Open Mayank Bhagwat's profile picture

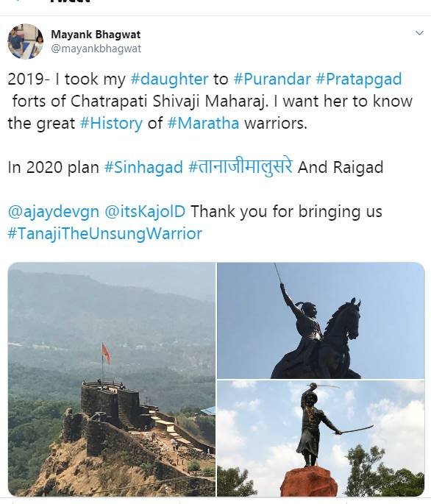pyautogui.click(x=26, y=41)
